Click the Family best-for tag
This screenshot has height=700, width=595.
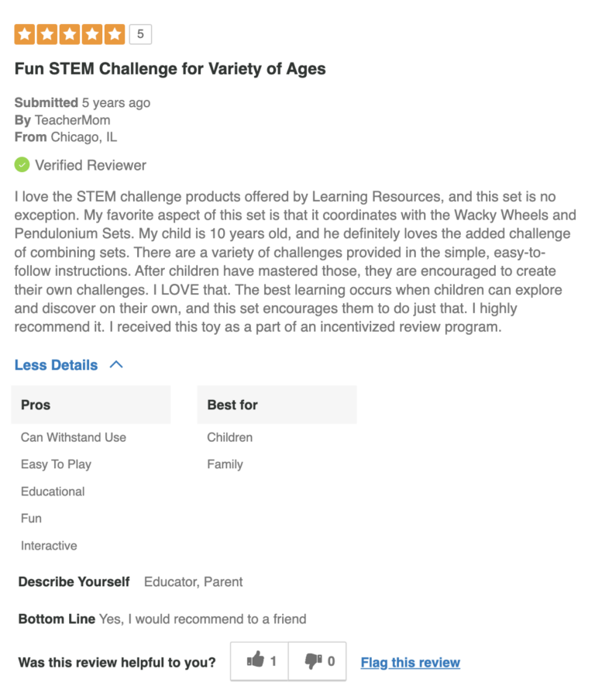click(225, 464)
